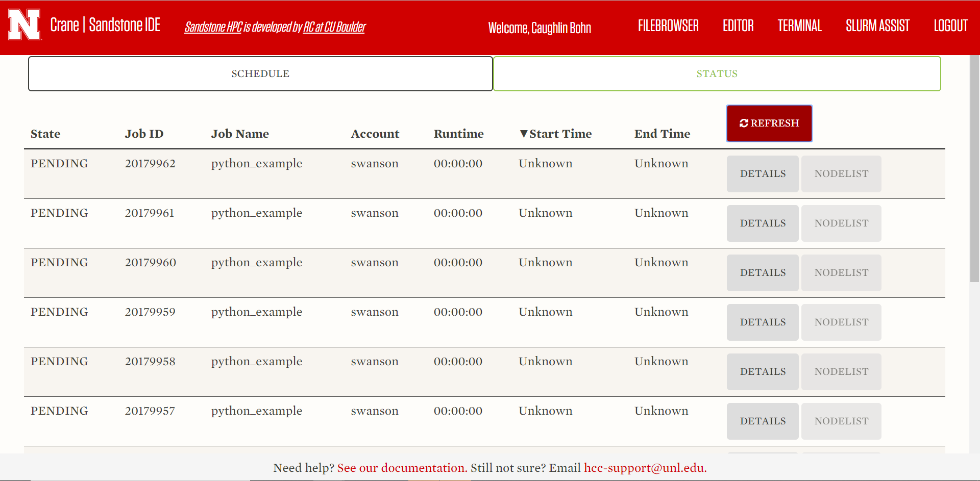Open the See our documentation link
Screen dimensions: 980x481
coord(402,468)
